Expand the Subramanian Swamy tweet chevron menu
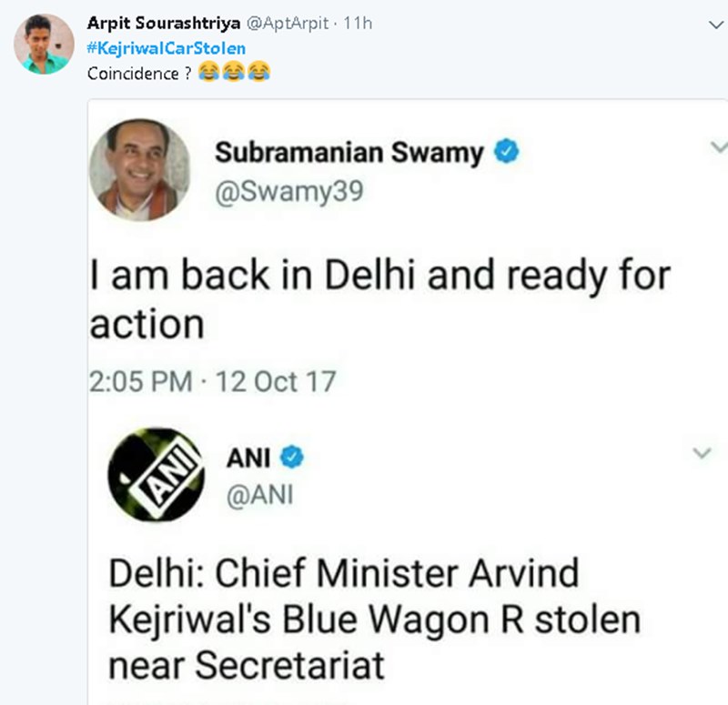The image size is (728, 705). pyautogui.click(x=719, y=146)
